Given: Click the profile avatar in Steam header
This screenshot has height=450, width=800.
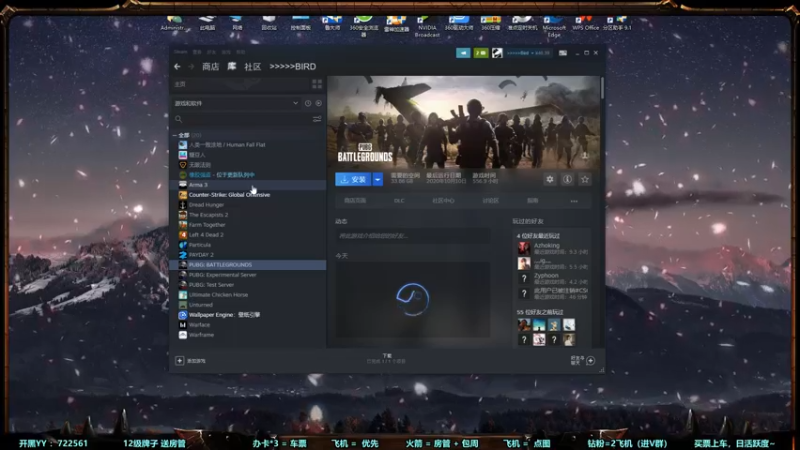Looking at the screenshot, I should [x=497, y=53].
